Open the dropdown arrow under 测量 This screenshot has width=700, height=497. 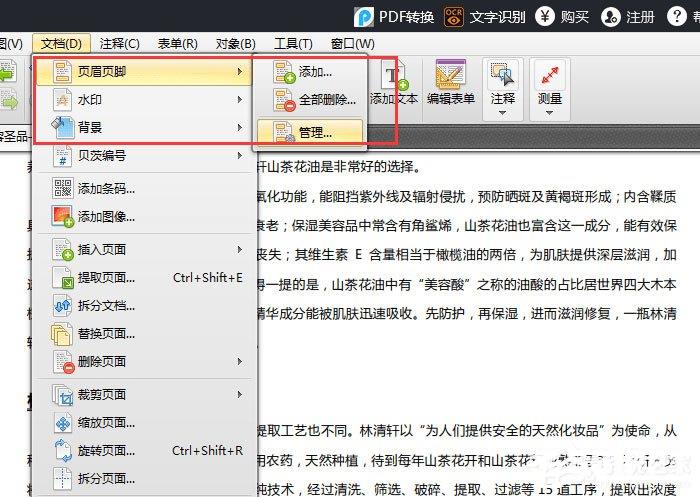click(x=550, y=113)
